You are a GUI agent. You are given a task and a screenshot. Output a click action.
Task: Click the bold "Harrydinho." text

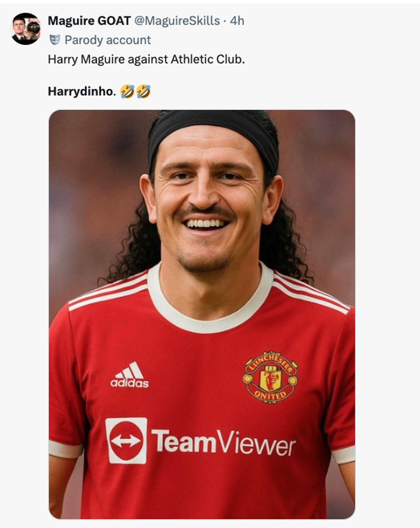coord(82,92)
